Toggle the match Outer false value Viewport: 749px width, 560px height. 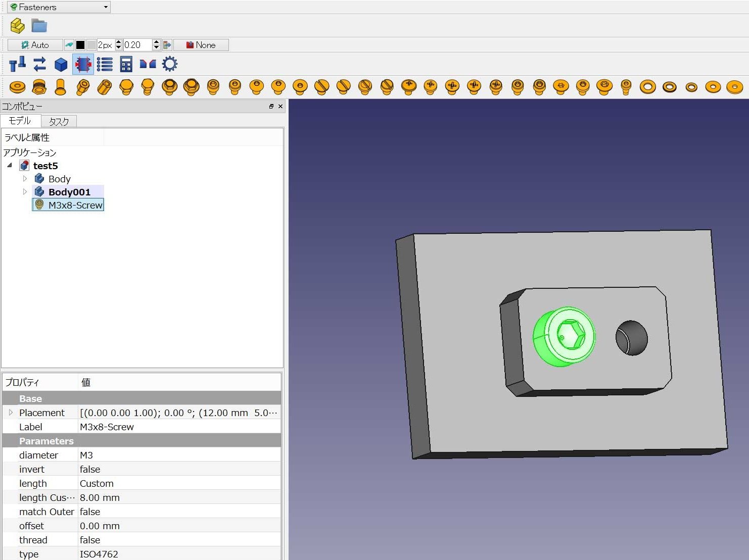tap(179, 512)
